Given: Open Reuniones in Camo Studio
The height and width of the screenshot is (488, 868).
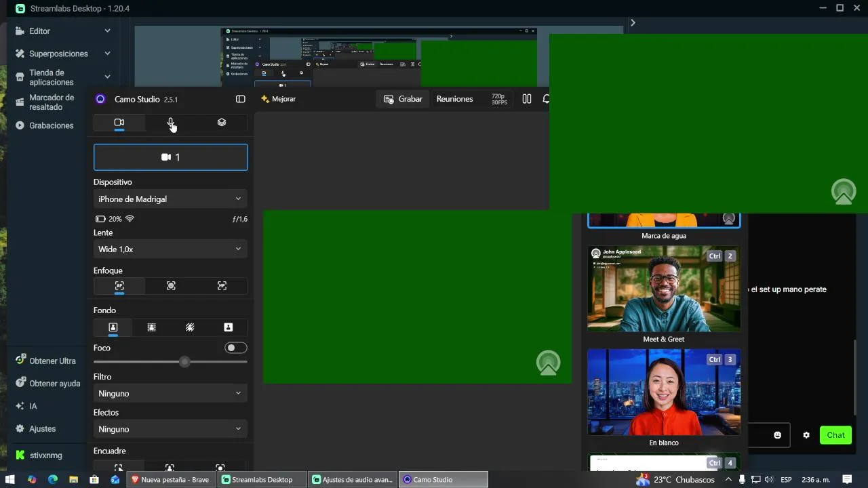Looking at the screenshot, I should (454, 99).
